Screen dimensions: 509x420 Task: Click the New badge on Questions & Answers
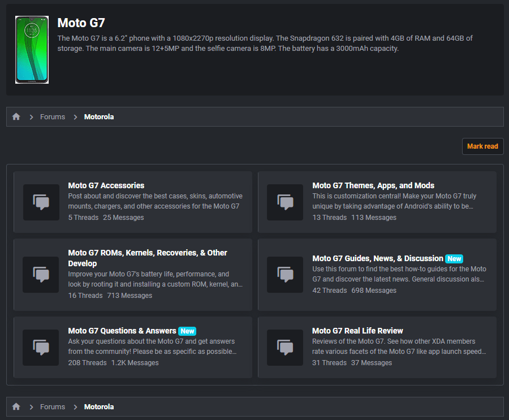[x=187, y=331]
